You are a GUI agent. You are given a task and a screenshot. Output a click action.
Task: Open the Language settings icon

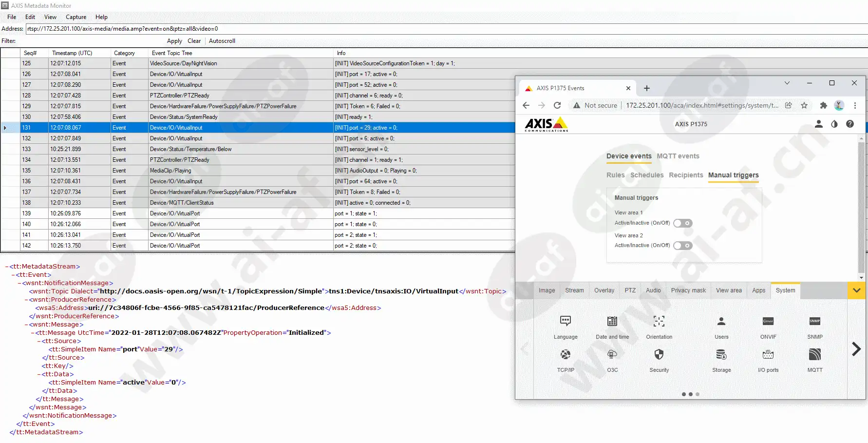566,321
